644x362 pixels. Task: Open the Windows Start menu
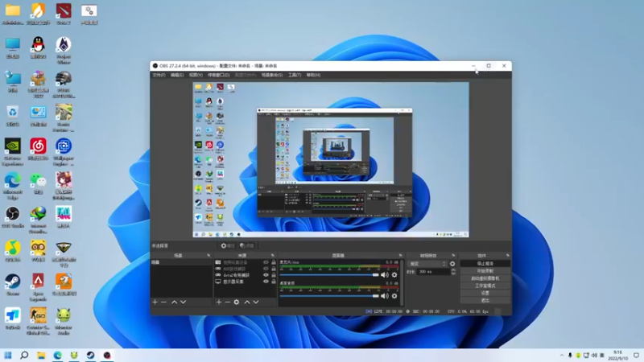pyautogui.click(x=8, y=355)
